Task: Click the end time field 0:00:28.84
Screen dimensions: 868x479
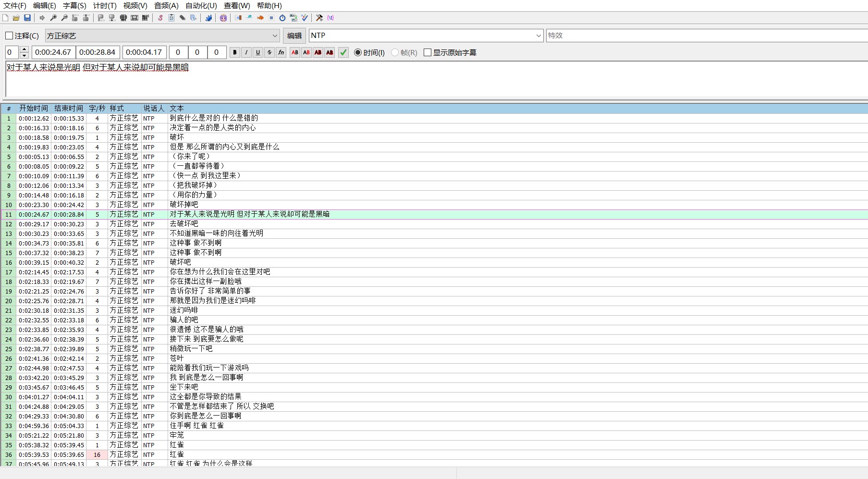Action: (x=98, y=52)
